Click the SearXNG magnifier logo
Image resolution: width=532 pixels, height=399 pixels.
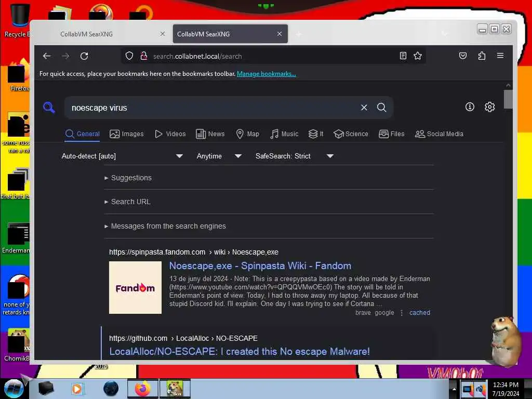[49, 107]
